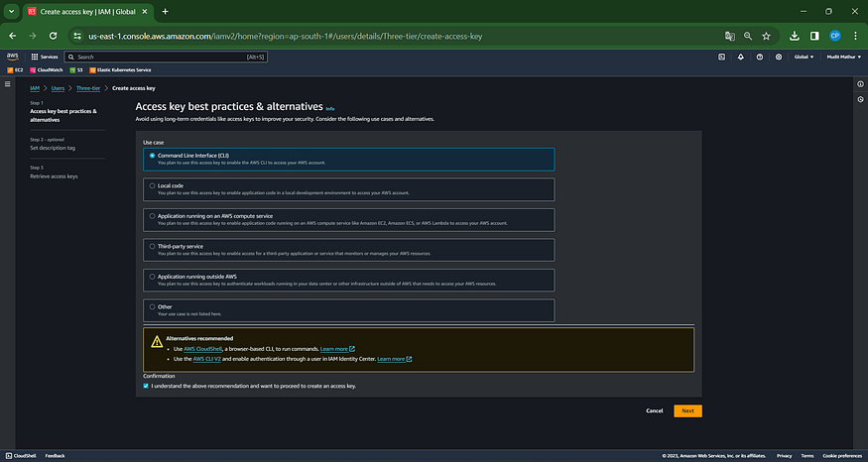Open Chrome three-dot menu
Screen dimensions: 868x462
pyautogui.click(x=855, y=36)
